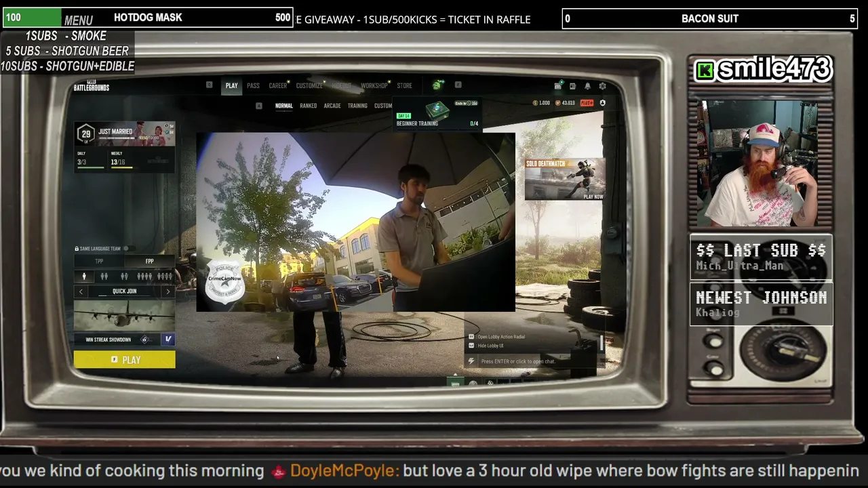The image size is (868, 488).
Task: Click Open Lobby Action Radial hint
Action: point(497,337)
